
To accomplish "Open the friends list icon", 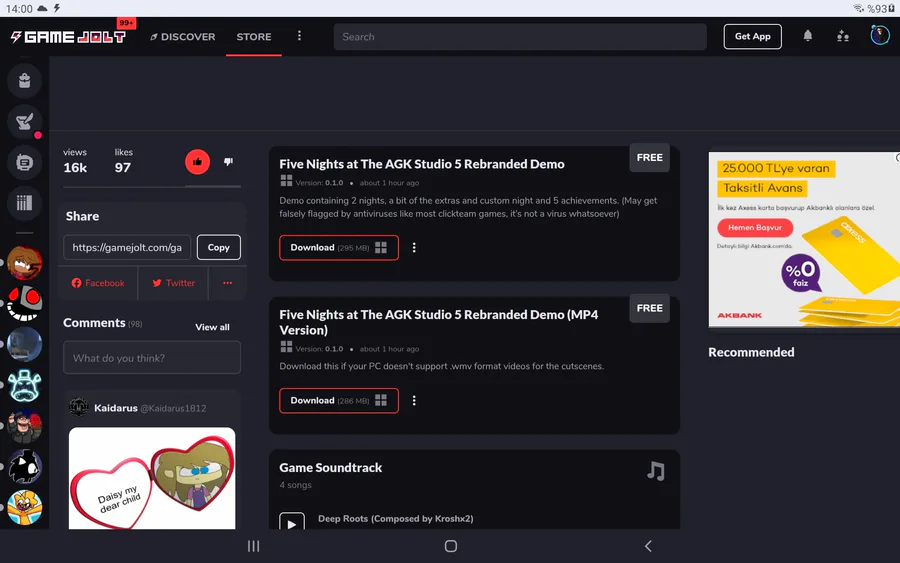I will click(843, 36).
